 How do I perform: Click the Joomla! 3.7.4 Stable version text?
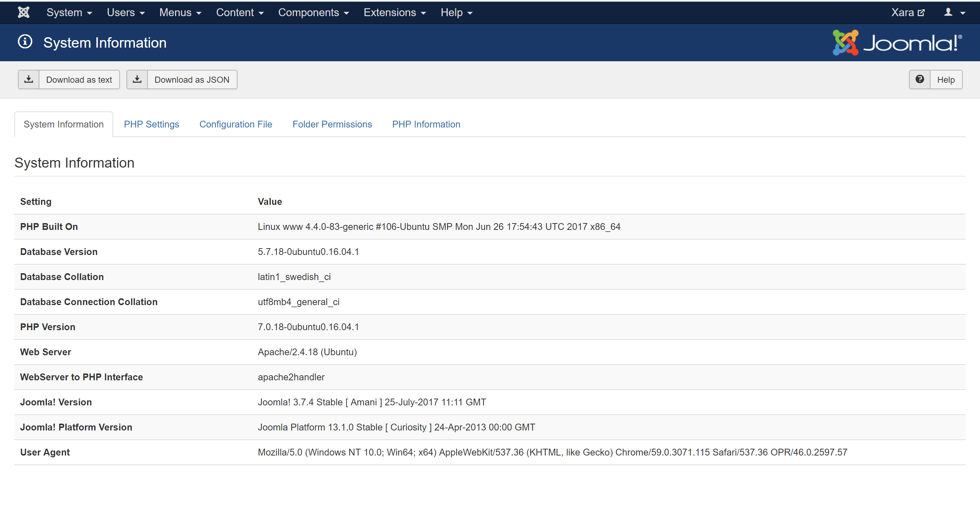[372, 403]
